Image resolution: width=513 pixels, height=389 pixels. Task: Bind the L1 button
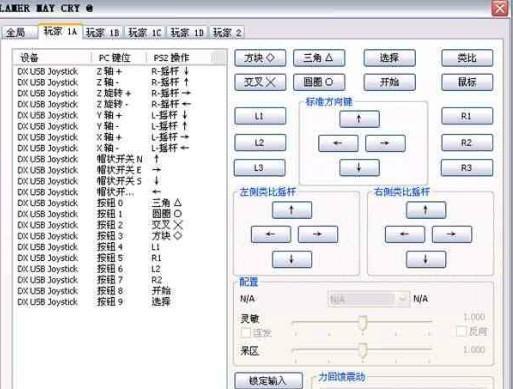click(x=260, y=116)
